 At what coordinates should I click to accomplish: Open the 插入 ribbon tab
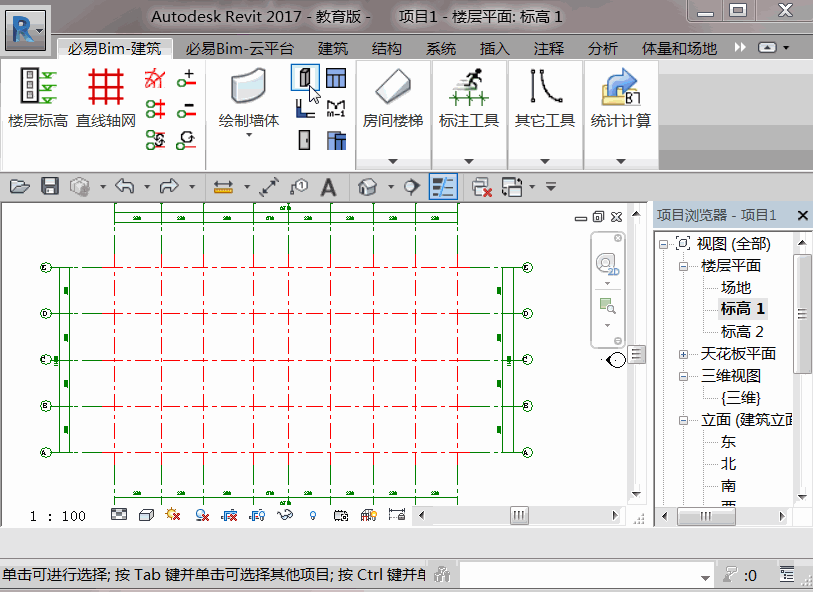tap(495, 49)
